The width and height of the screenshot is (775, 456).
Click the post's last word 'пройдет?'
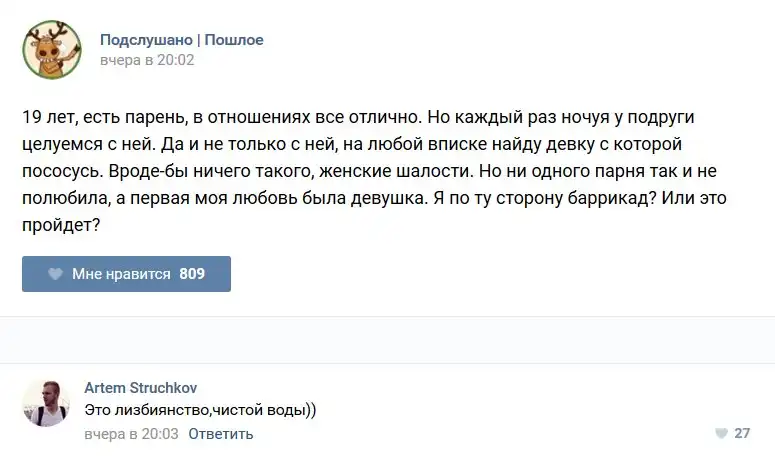61,226
